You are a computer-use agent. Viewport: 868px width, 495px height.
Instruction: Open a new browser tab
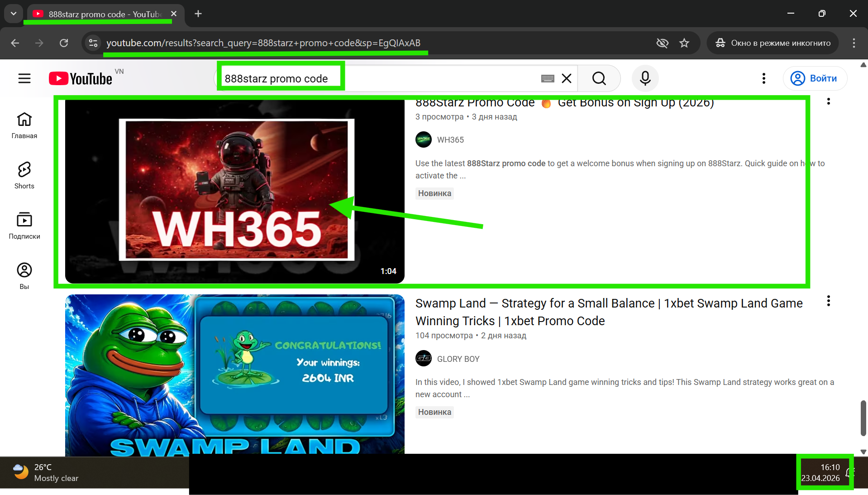198,14
